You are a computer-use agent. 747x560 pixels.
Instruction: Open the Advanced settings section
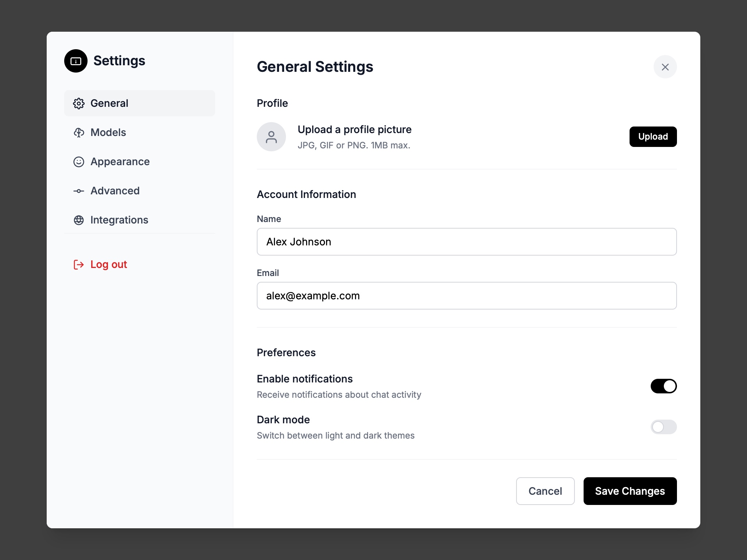115,191
